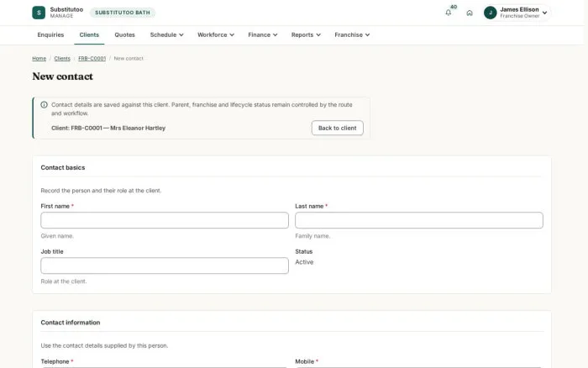588x368 pixels.
Task: Open the Franchise dropdown menu
Action: (352, 35)
